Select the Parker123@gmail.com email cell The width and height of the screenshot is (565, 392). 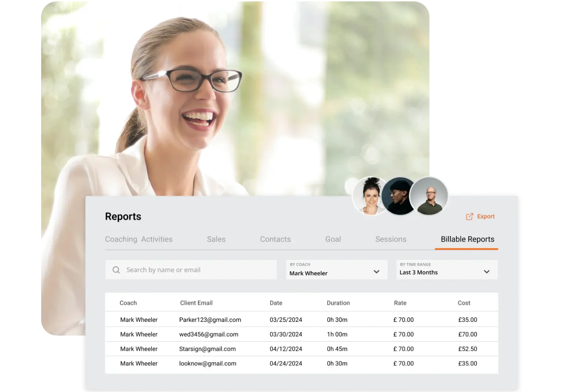[x=210, y=320]
